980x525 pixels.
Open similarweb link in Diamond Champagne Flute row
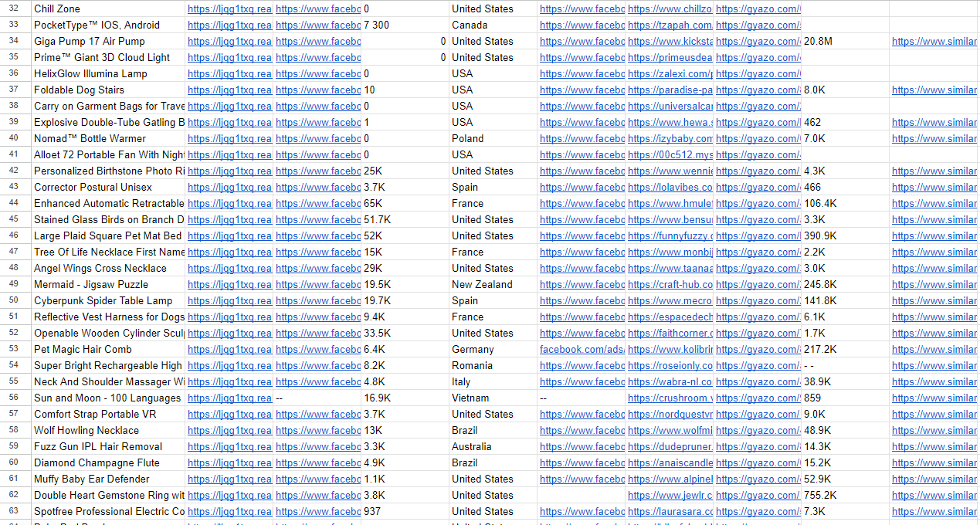tap(934, 463)
